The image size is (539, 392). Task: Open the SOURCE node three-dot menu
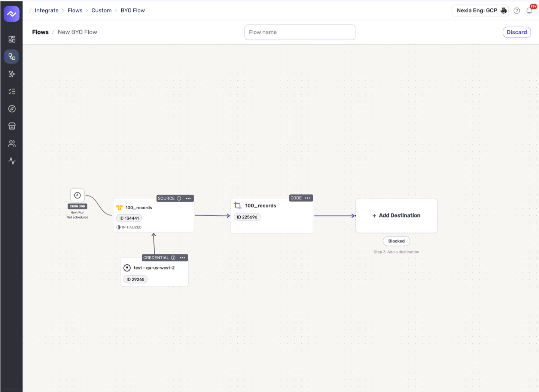tap(188, 198)
